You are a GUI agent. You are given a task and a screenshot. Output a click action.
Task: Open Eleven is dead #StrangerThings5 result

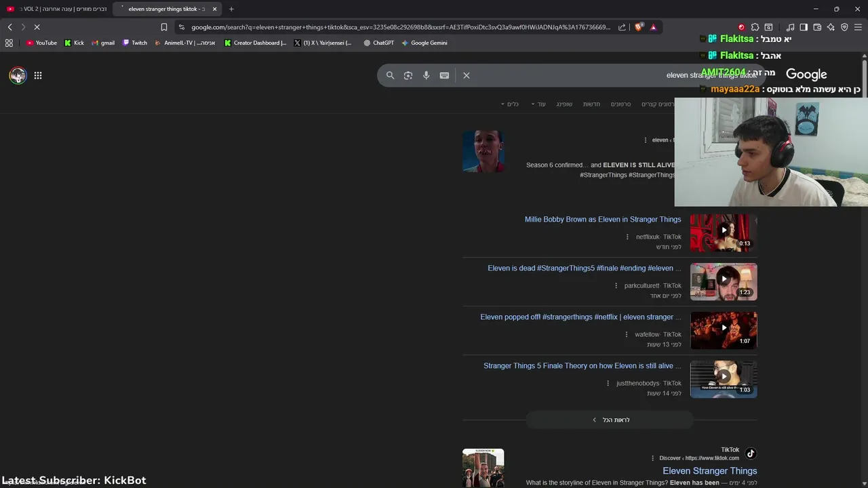tap(584, 268)
